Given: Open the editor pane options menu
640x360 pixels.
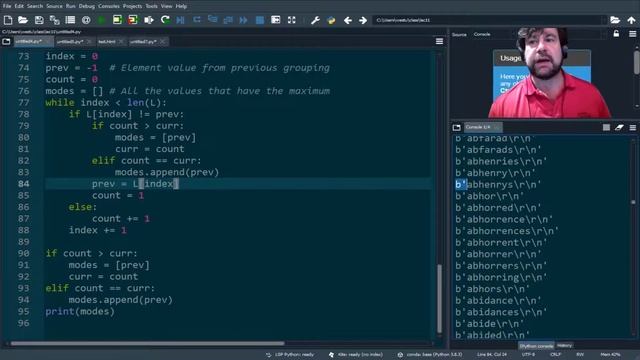Looking at the screenshot, I should pos(439,41).
